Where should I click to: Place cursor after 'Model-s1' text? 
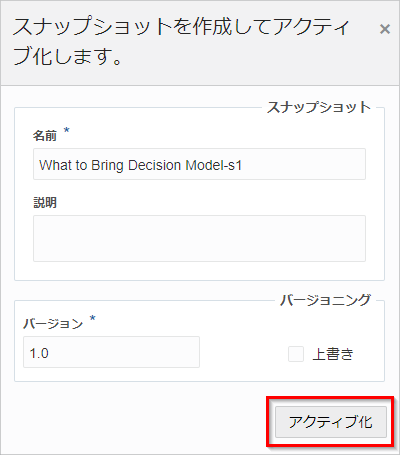pyautogui.click(x=243, y=165)
